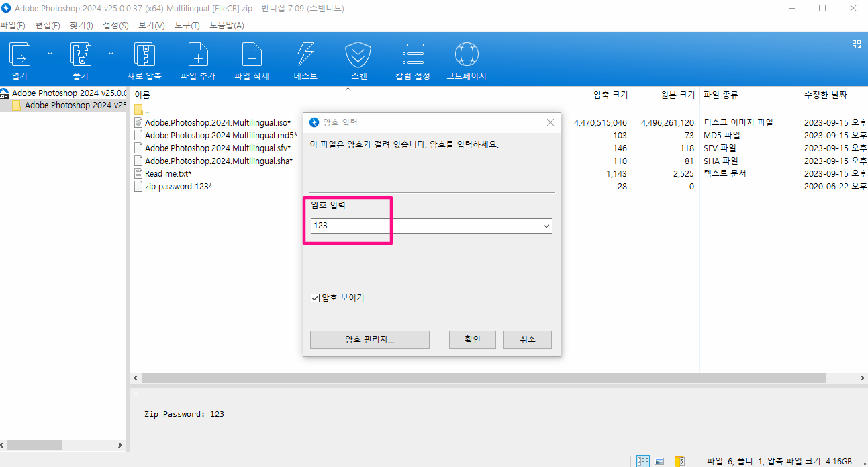The height and width of the screenshot is (467, 868).
Task: Click the 디스크 이미지 파일 type cell
Action: [738, 122]
